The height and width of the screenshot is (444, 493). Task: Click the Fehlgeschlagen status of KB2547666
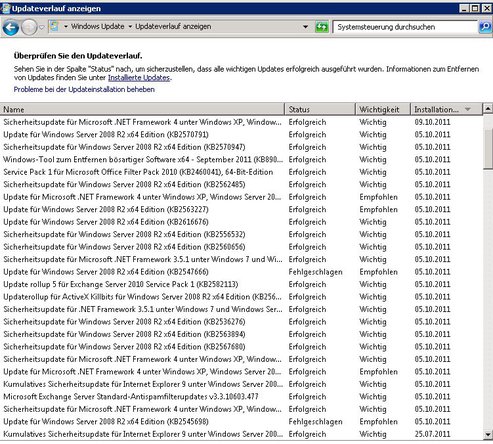315,272
